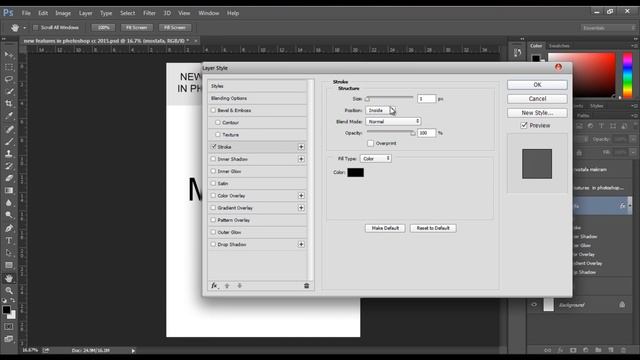
Task: Click Cancel in Layer Style dialog
Action: (x=537, y=99)
